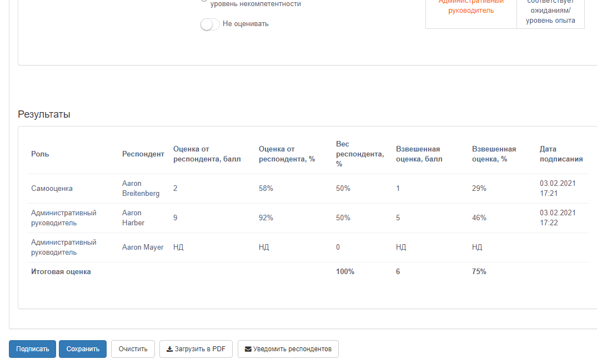Click the "Роль" column header
The width and height of the screenshot is (597, 364).
[x=40, y=154]
